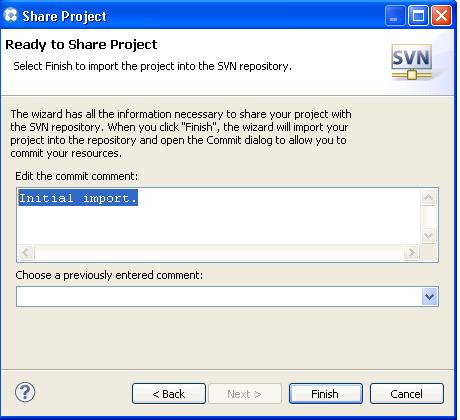Screen dimensions: 460x420
Task: Click the help question mark icon
Action: pyautogui.click(x=25, y=392)
